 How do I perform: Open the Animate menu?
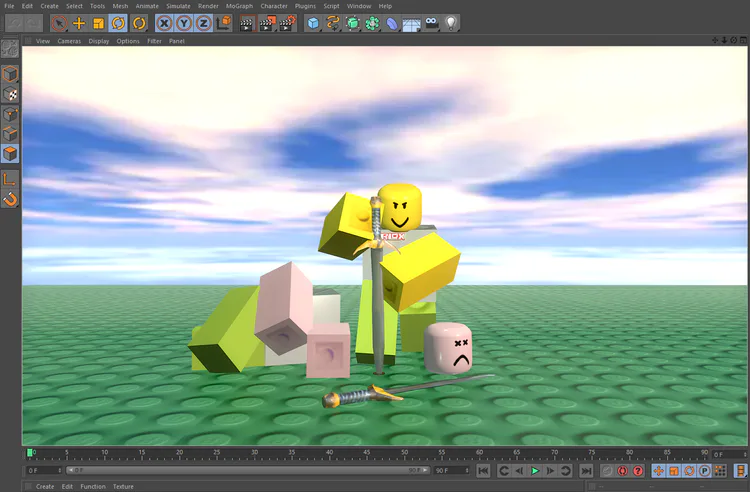(147, 6)
